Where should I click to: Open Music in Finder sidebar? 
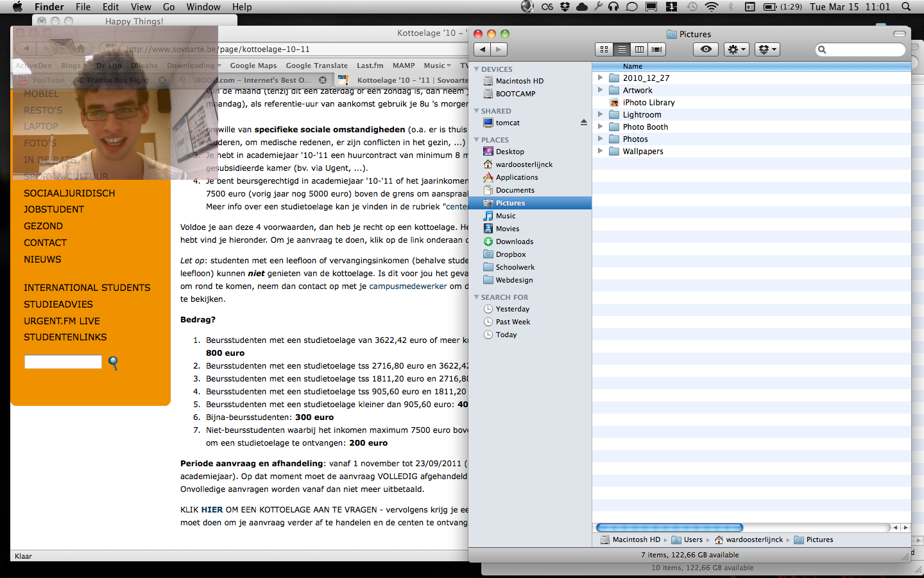pos(506,216)
